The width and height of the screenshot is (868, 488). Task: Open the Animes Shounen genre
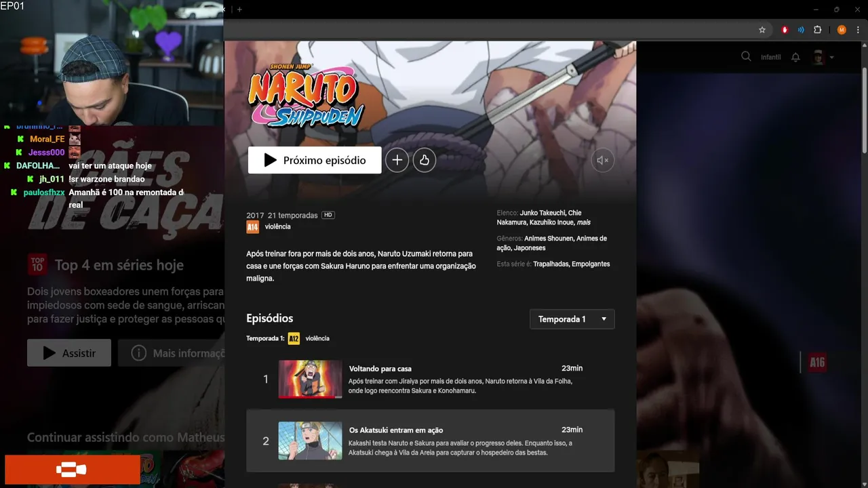549,239
